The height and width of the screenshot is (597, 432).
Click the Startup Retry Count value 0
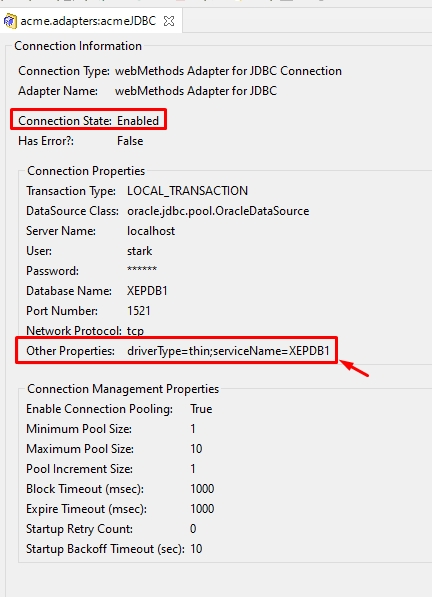[x=193, y=529]
